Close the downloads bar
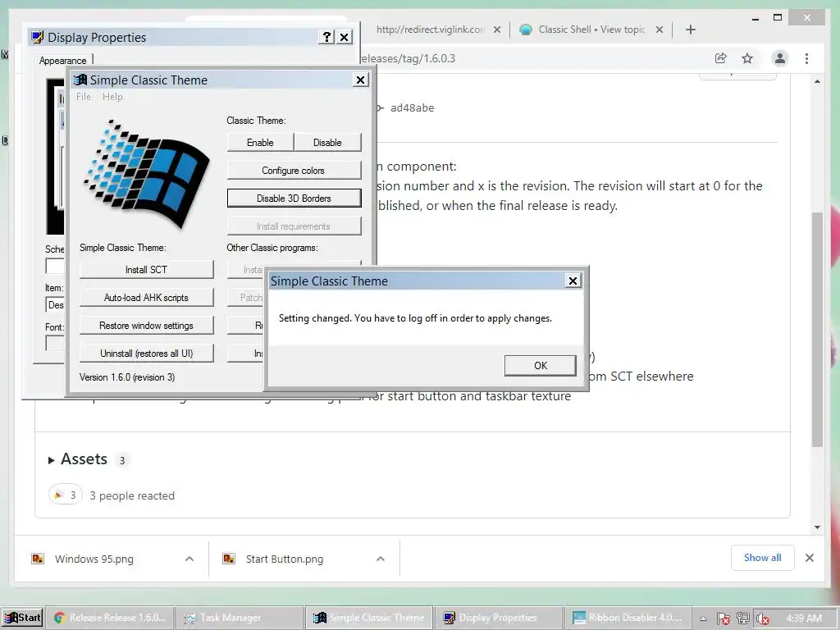 pos(810,558)
